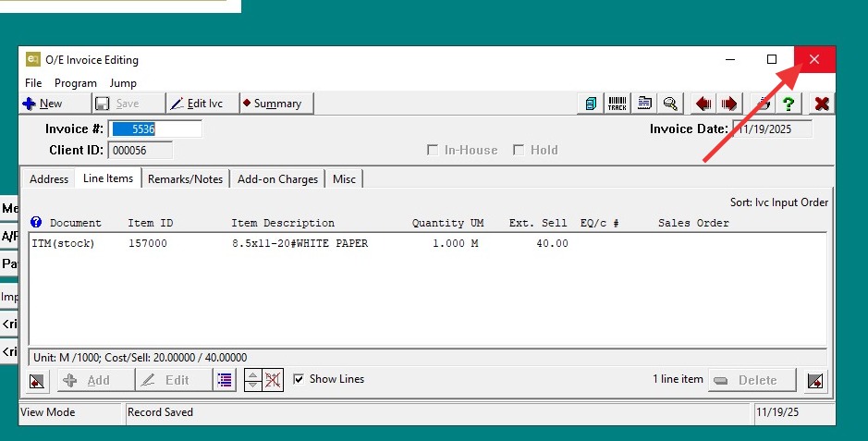Click the Invoice Date field
868x441 pixels.
pyautogui.click(x=772, y=129)
